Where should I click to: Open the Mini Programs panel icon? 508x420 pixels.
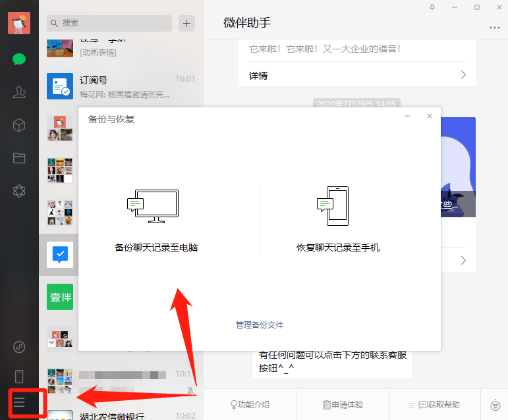point(19,347)
